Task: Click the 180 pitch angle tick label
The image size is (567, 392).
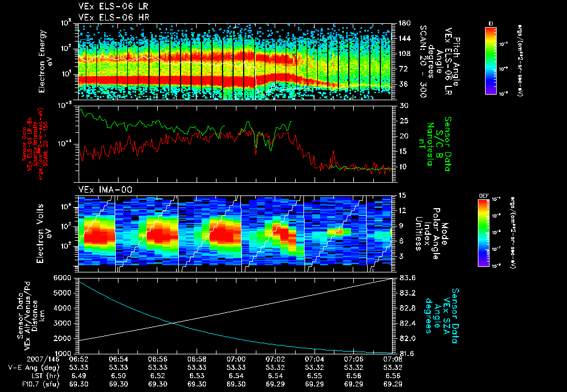Action: pos(404,23)
